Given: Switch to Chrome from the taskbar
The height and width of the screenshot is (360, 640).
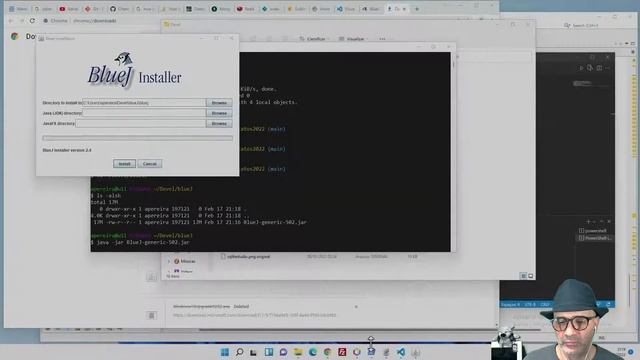Looking at the screenshot, I should [x=327, y=352].
